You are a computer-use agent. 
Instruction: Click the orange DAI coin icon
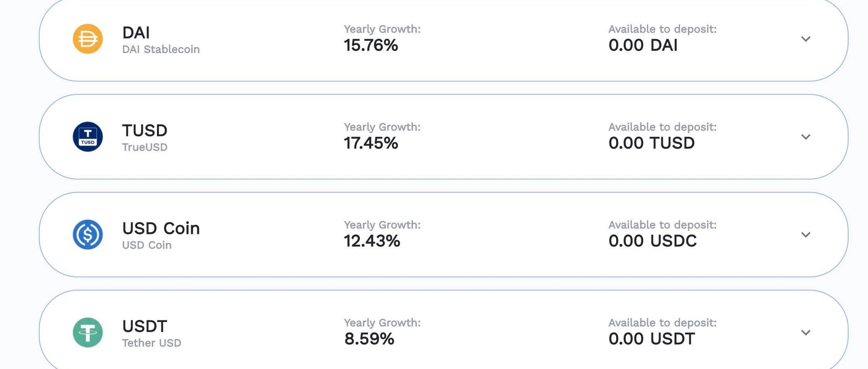pyautogui.click(x=88, y=39)
